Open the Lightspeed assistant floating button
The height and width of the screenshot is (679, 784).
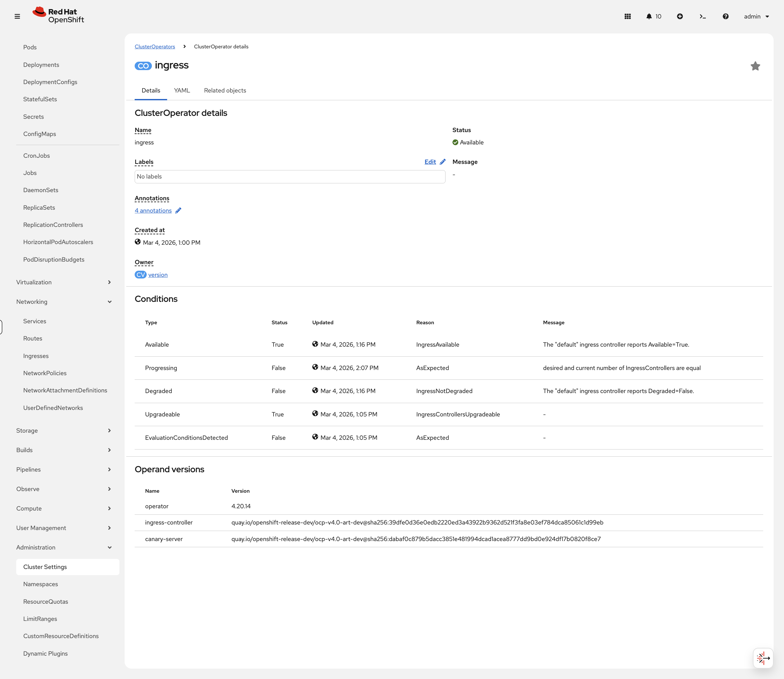tap(763, 658)
